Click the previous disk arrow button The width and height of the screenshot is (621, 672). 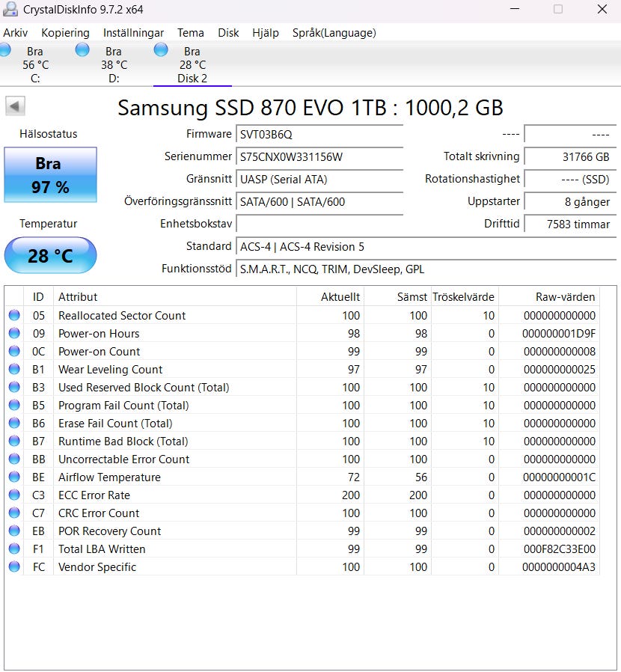pyautogui.click(x=16, y=106)
